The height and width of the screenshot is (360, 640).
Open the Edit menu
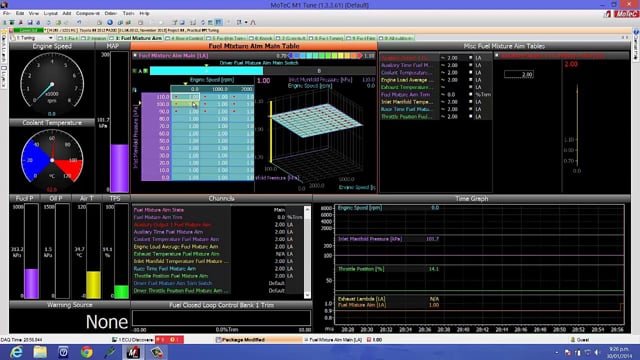pyautogui.click(x=20, y=13)
